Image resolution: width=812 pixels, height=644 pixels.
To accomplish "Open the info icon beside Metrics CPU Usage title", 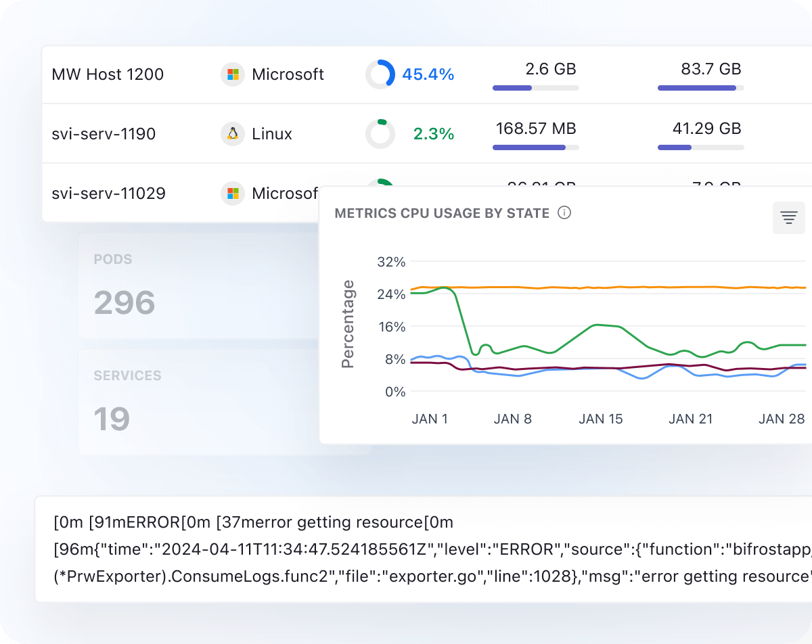I will [x=564, y=213].
